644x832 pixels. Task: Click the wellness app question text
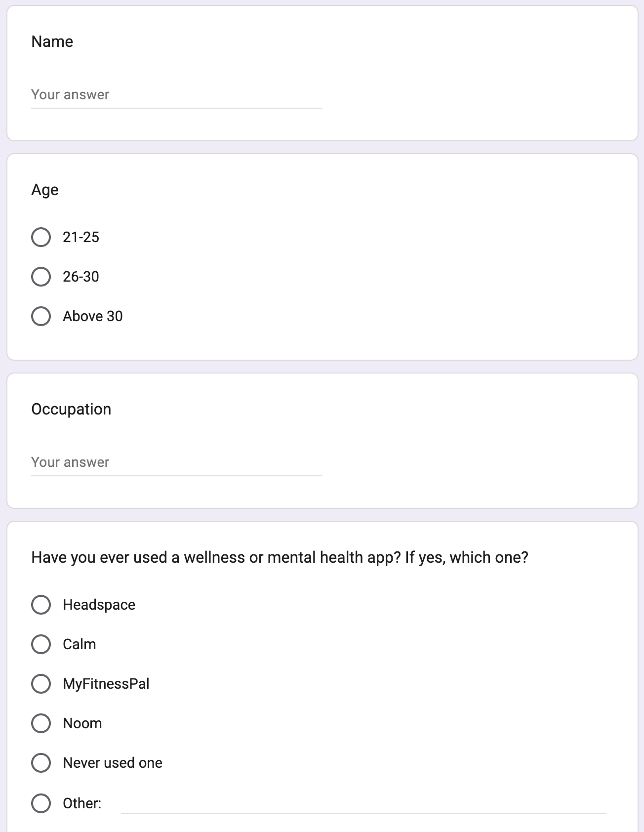[x=280, y=558]
